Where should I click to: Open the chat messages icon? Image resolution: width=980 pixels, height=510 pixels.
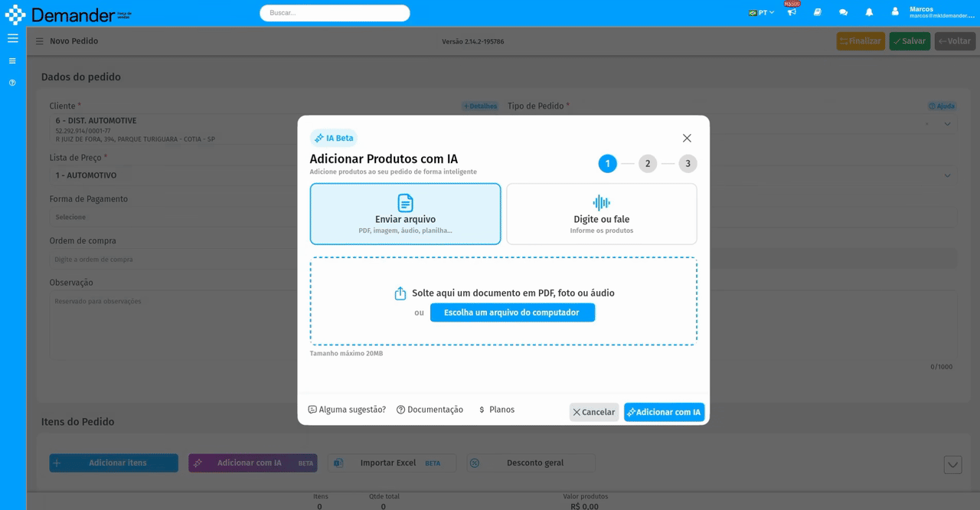click(843, 12)
